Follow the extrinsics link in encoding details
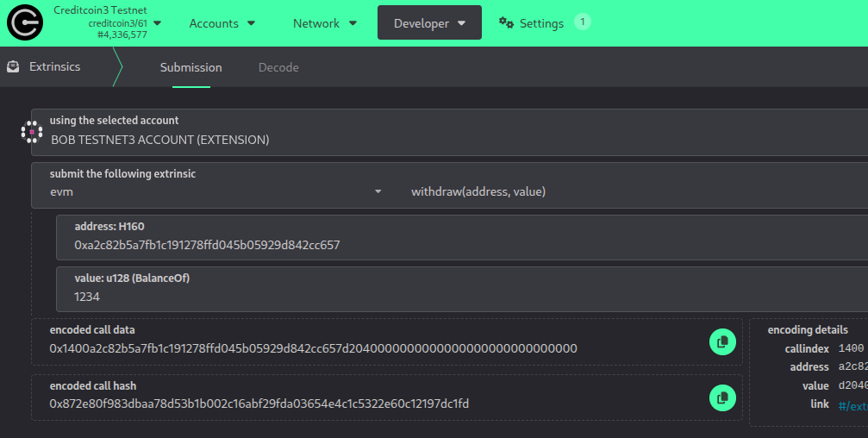The width and height of the screenshot is (868, 438). [x=852, y=404]
